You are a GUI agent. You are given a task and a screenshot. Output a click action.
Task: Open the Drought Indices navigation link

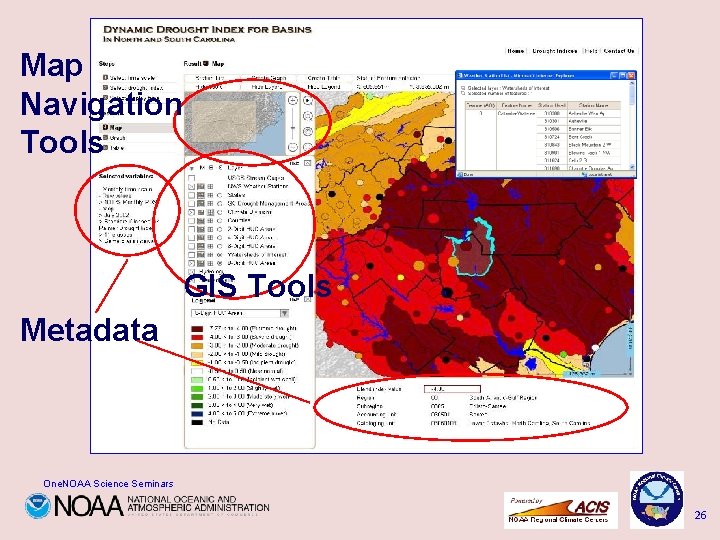(x=554, y=51)
